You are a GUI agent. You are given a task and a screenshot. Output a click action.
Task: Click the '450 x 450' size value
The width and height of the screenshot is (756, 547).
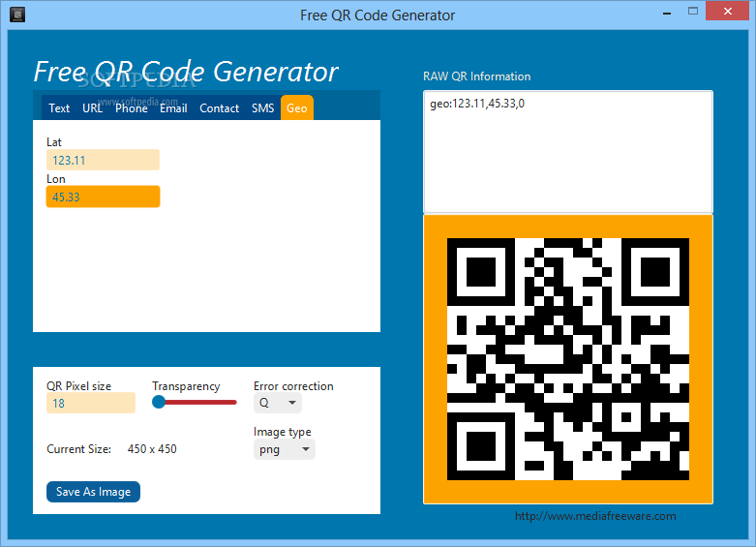pos(152,449)
